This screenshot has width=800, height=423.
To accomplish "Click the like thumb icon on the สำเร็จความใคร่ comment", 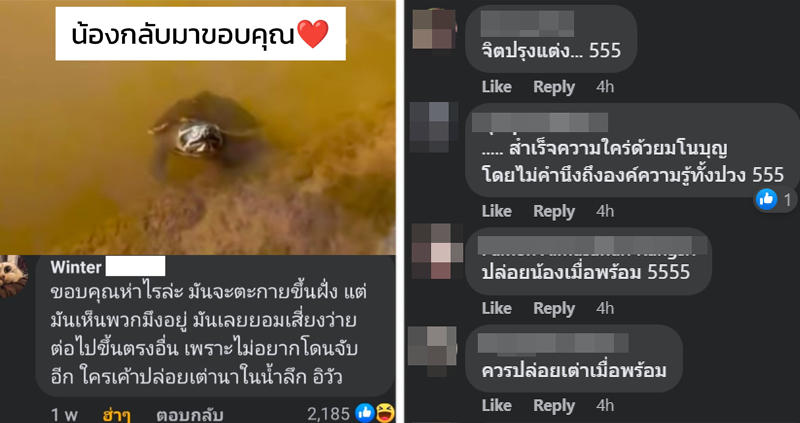I will tap(766, 200).
